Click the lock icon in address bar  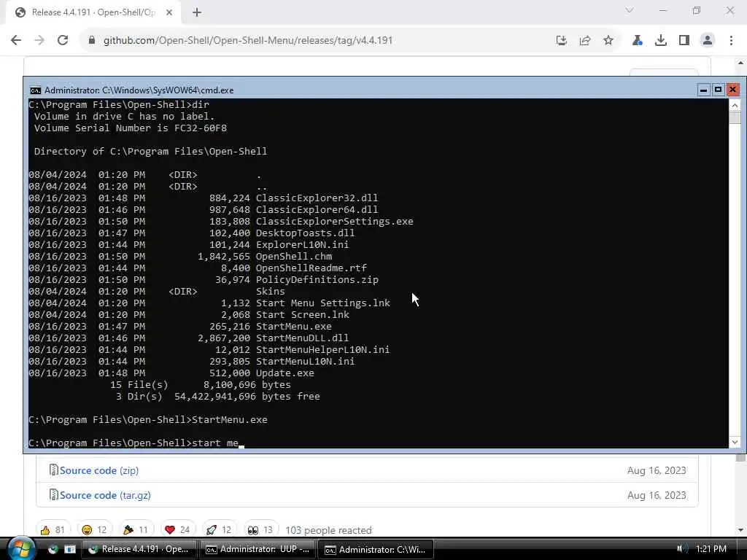pos(92,41)
